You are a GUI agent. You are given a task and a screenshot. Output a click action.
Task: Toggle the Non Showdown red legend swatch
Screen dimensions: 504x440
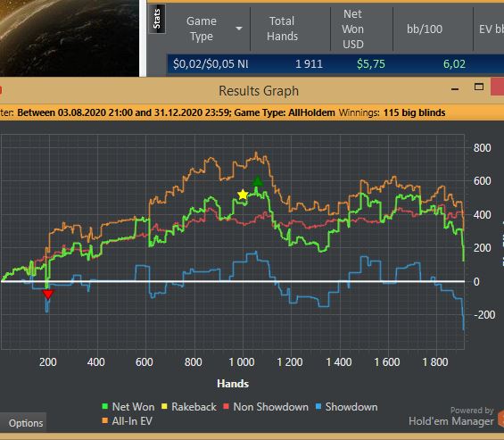pos(226,407)
